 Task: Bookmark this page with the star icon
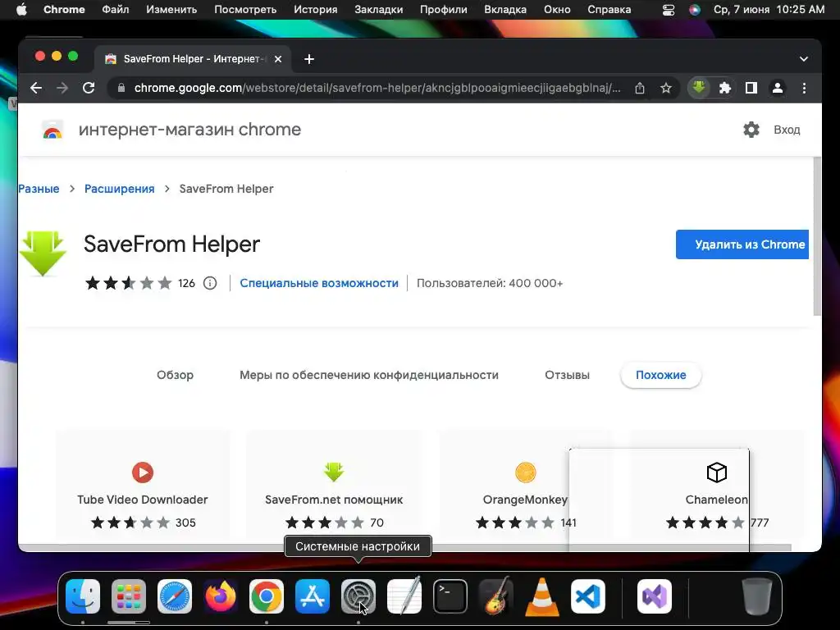point(666,88)
